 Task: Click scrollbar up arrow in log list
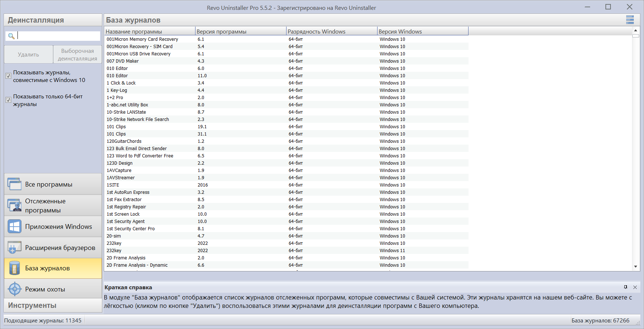[636, 31]
